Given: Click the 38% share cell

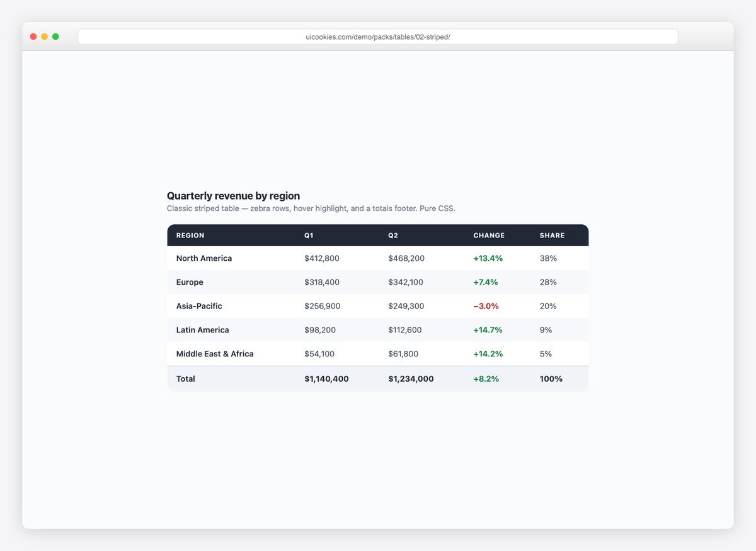Looking at the screenshot, I should coord(548,258).
